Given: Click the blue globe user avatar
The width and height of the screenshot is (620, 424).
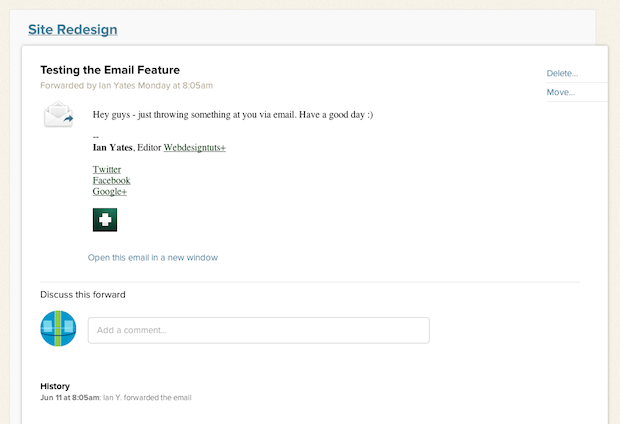Looking at the screenshot, I should tap(58, 329).
